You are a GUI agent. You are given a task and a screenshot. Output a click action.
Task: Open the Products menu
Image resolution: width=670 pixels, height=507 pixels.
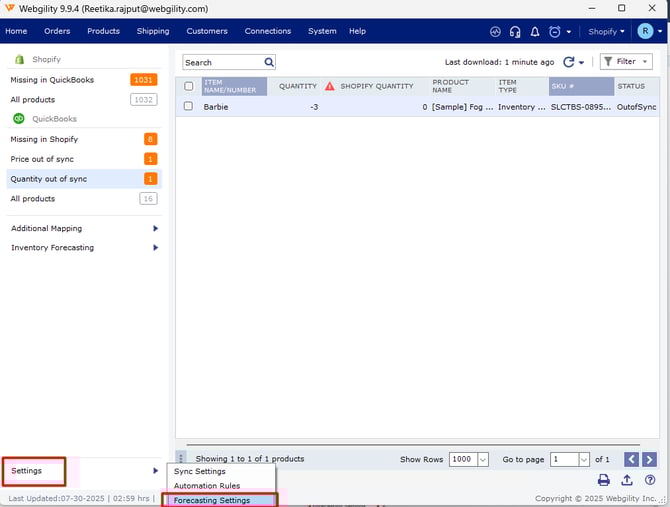[103, 31]
